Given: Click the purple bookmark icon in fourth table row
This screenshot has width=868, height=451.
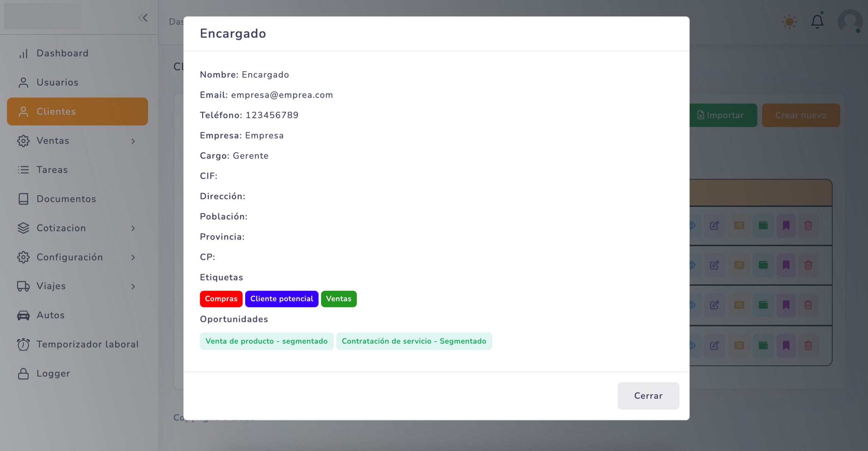Looking at the screenshot, I should point(786,346).
